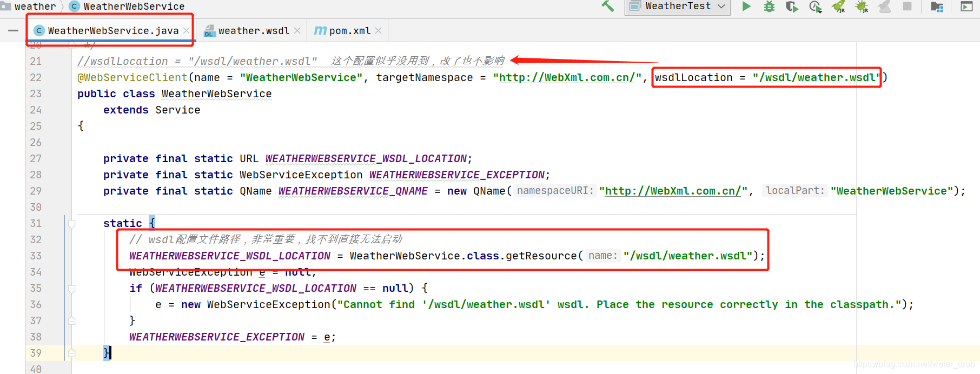
Task: Run WeatherTest with the green play icon
Action: point(746,6)
